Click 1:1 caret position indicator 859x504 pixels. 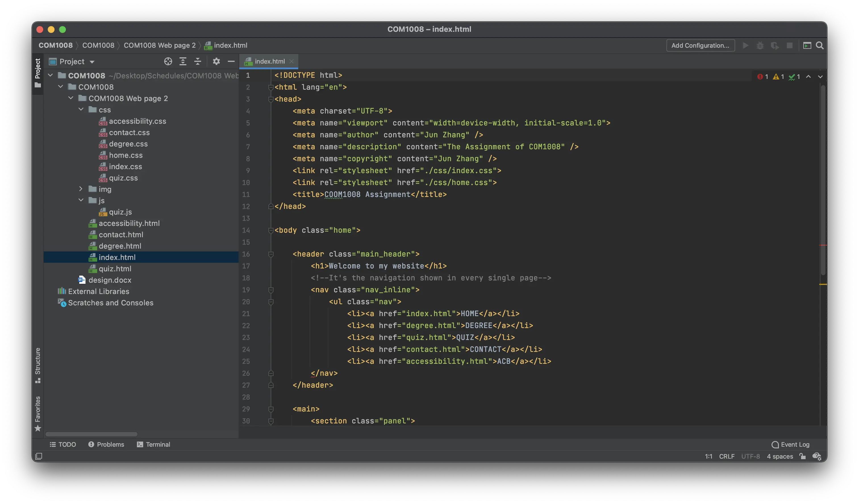[x=708, y=456]
